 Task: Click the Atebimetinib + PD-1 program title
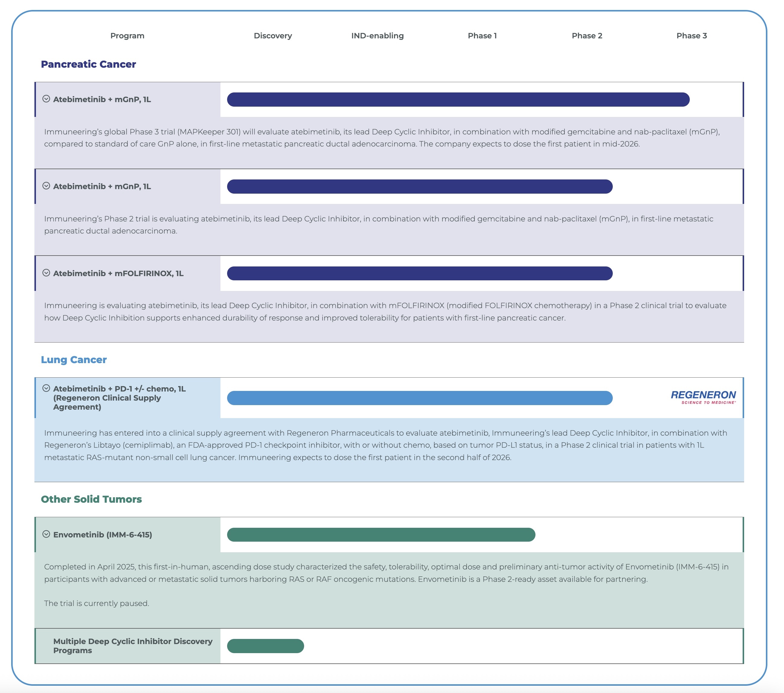119,398
